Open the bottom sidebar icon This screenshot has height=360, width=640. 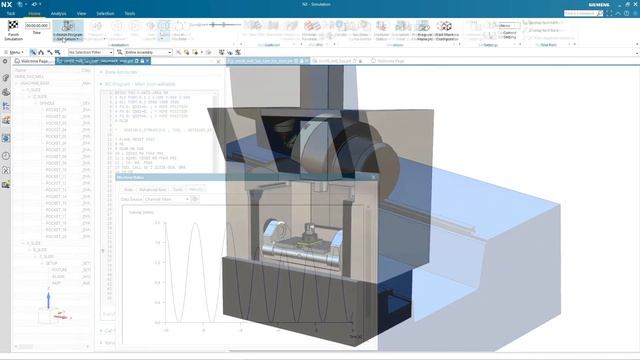(6, 184)
